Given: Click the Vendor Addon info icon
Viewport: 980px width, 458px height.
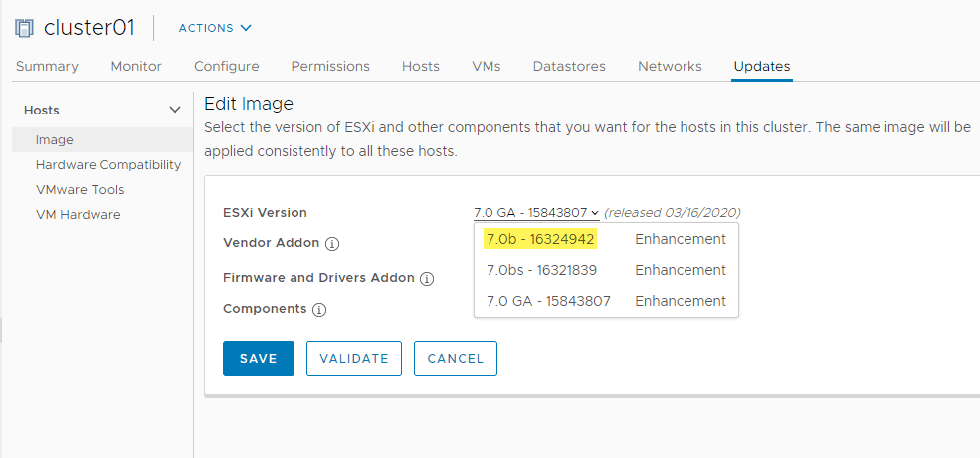Looking at the screenshot, I should click(332, 244).
